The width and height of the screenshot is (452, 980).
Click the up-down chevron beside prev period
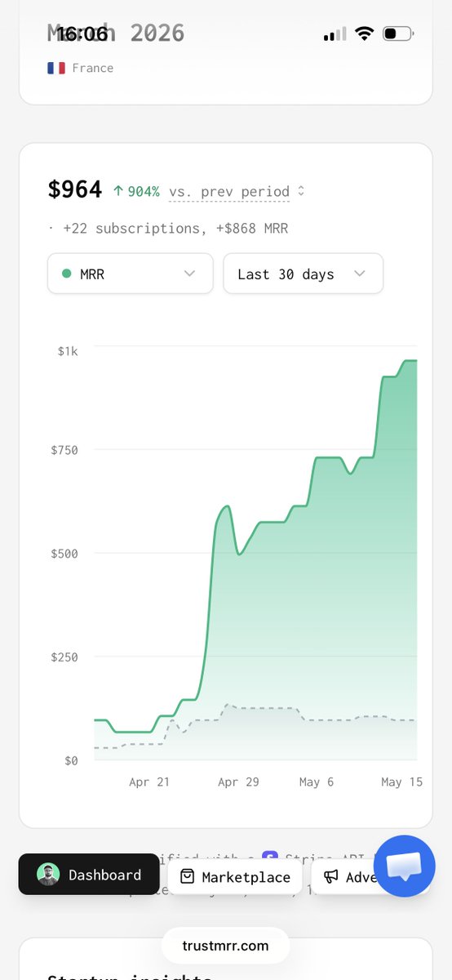pos(301,191)
